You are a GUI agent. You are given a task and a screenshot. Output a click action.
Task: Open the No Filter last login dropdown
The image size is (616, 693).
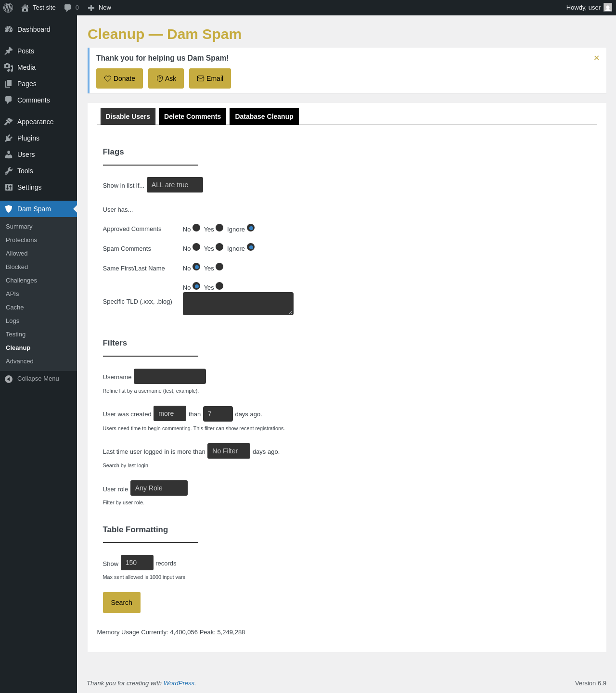coord(229,451)
